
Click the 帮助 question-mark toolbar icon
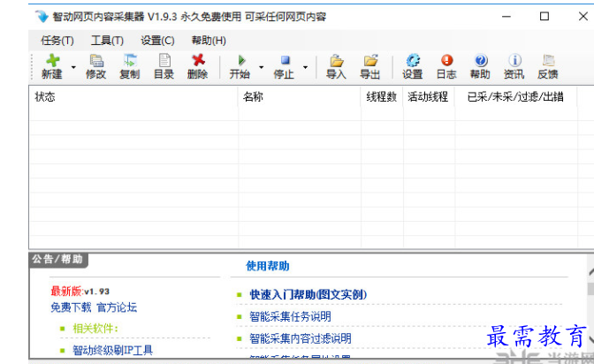[x=480, y=66]
